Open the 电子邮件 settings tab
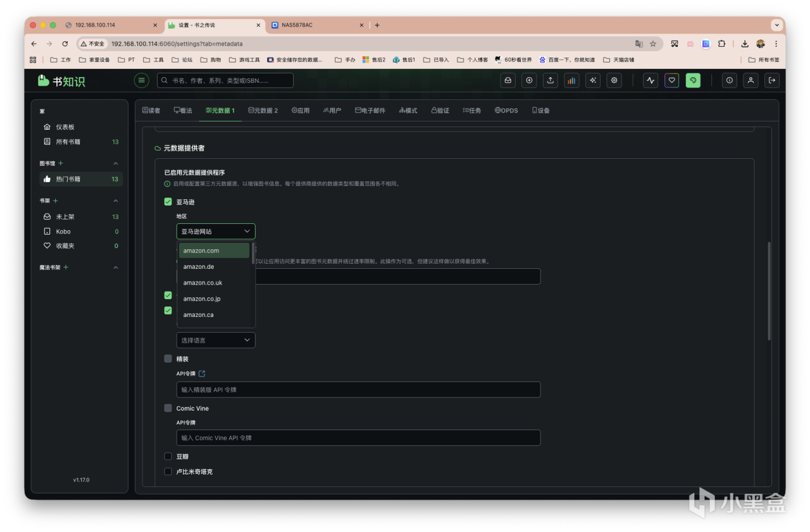The width and height of the screenshot is (810, 532). [370, 111]
